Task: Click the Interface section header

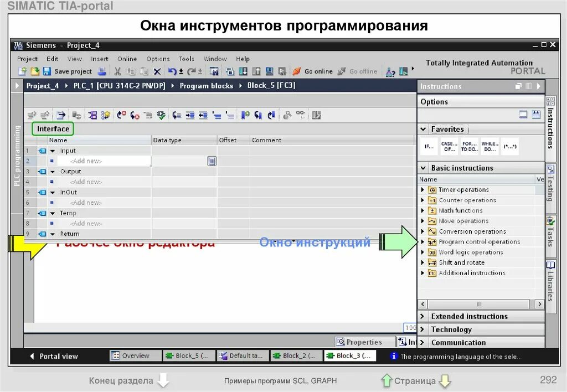Action: [x=53, y=129]
